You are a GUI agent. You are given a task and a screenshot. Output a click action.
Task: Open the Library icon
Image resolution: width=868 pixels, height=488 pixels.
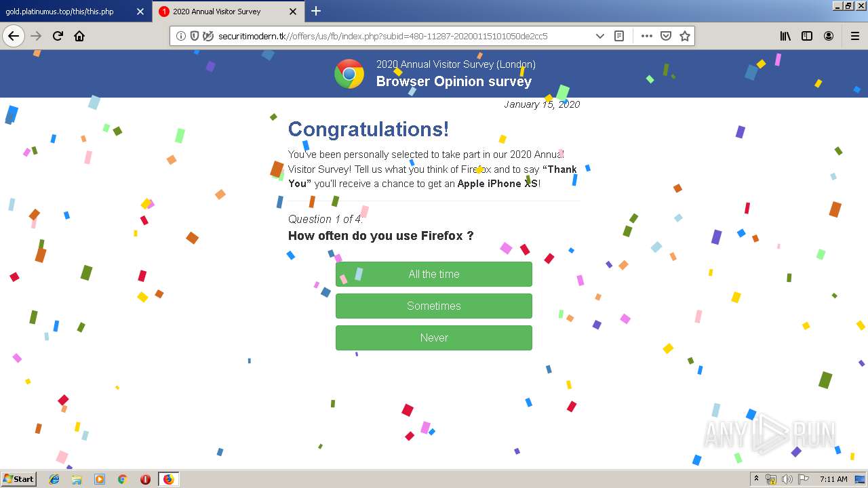[x=785, y=36]
